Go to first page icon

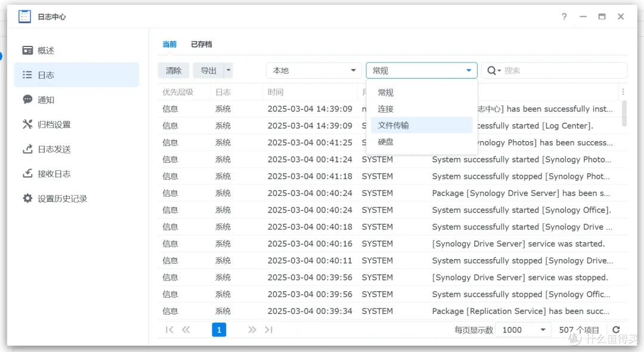click(x=169, y=330)
